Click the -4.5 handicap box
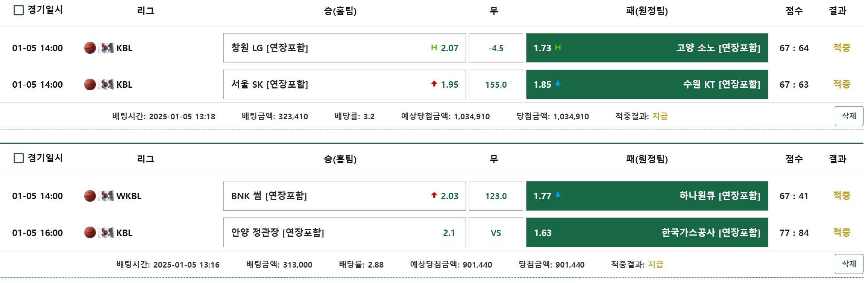 click(x=496, y=48)
